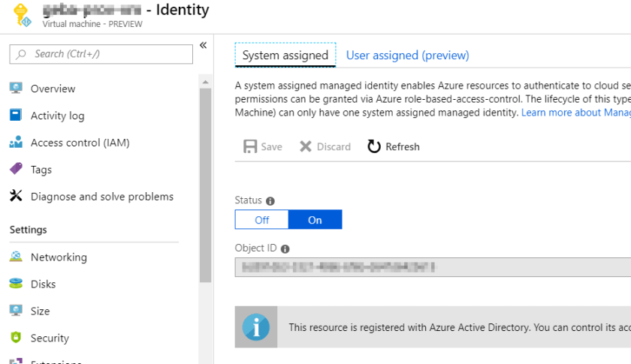Open the Learn more about Managed identities link
The image size is (631, 364).
pyautogui.click(x=575, y=113)
